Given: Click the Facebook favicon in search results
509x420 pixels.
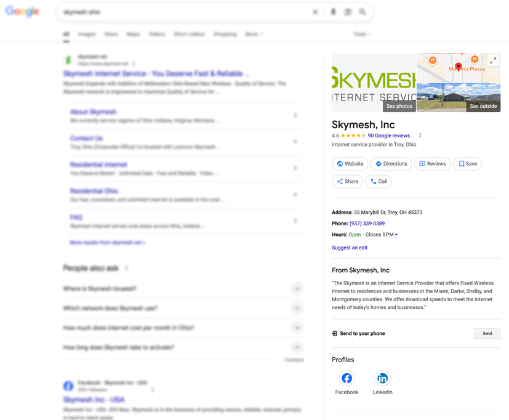Looking at the screenshot, I should coord(68,386).
